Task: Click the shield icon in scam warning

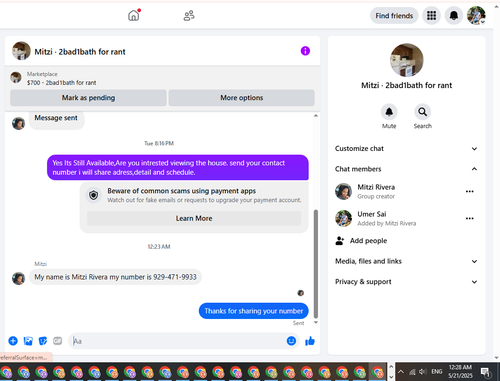Action: (94, 195)
